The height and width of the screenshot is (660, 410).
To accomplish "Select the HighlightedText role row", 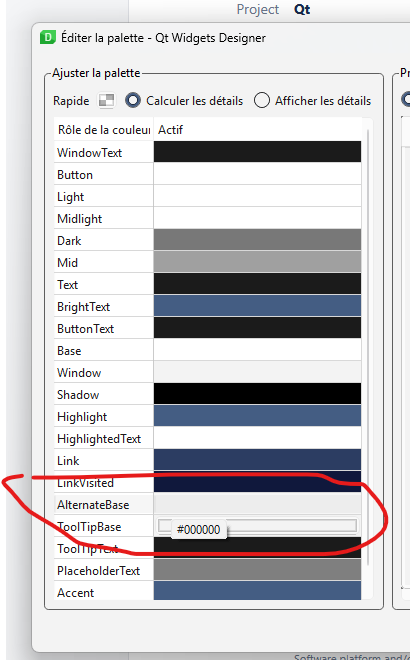I will coord(208,438).
